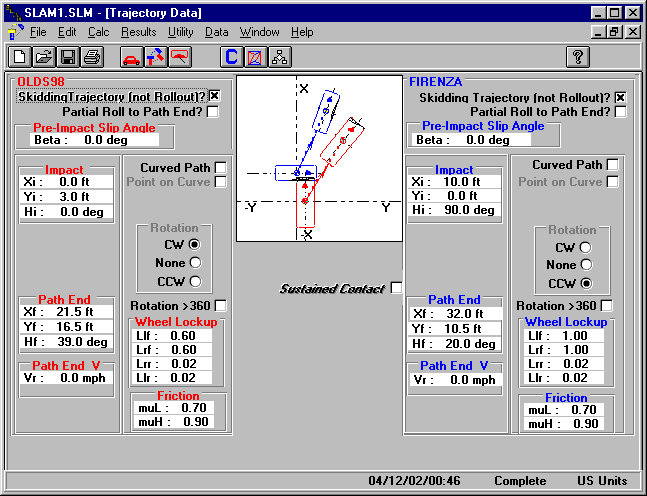Toggle OLDS98 Skidding Trajectory checkbox
The width and height of the screenshot is (647, 496).
pyautogui.click(x=214, y=96)
